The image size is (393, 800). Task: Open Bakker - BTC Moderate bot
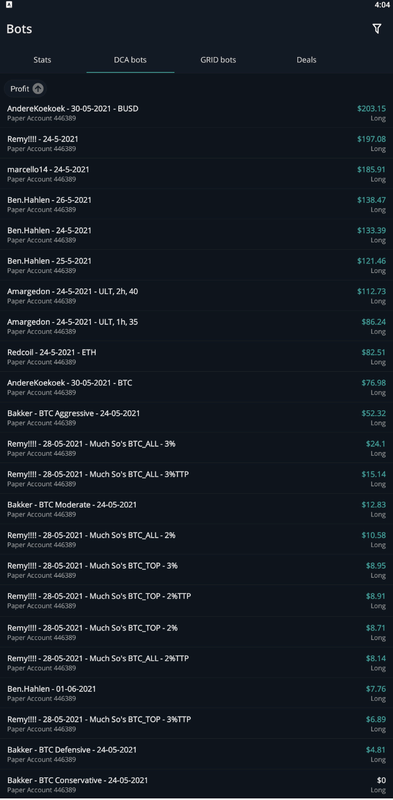click(x=196, y=509)
